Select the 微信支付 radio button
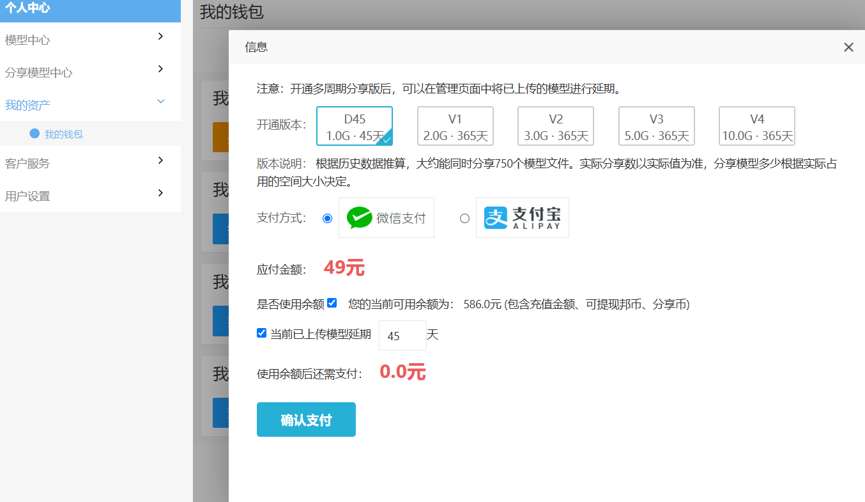Screen dimensions: 865x502 [327, 218]
